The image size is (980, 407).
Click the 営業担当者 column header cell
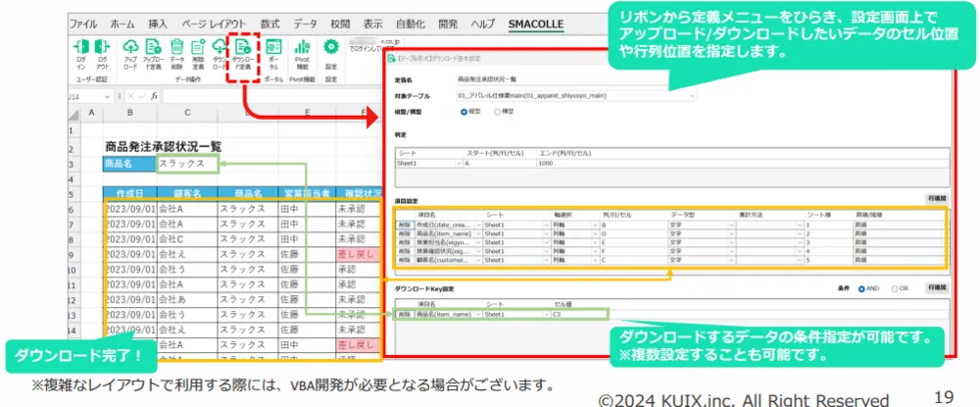(x=307, y=193)
